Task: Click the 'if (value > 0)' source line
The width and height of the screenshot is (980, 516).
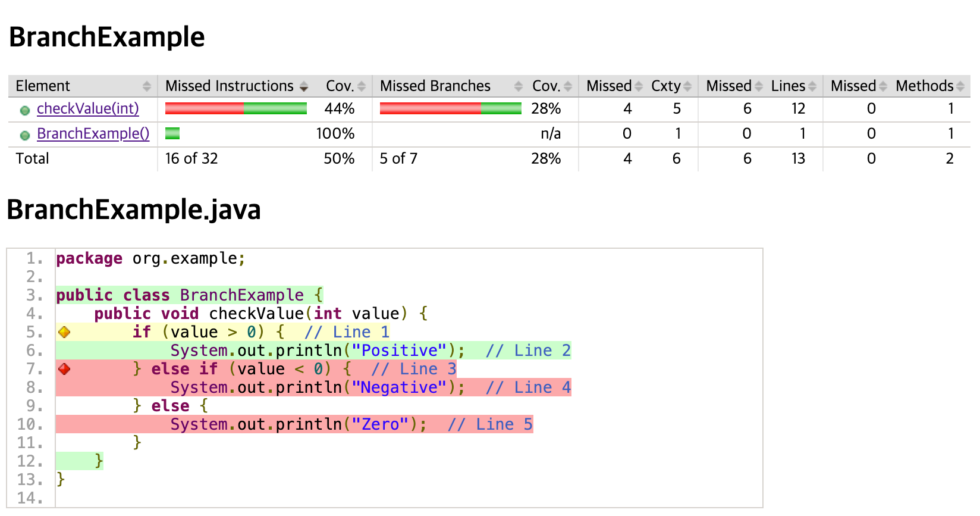Action: point(223,332)
